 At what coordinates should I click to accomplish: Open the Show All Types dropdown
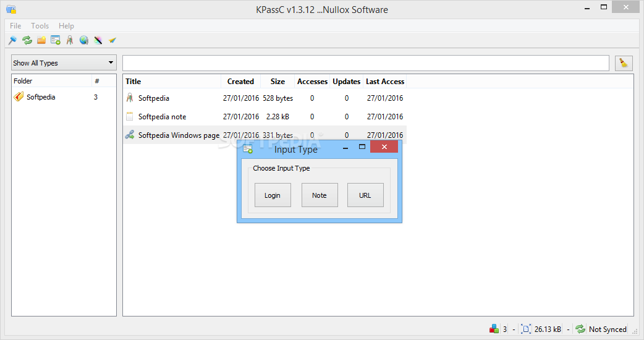[64, 63]
